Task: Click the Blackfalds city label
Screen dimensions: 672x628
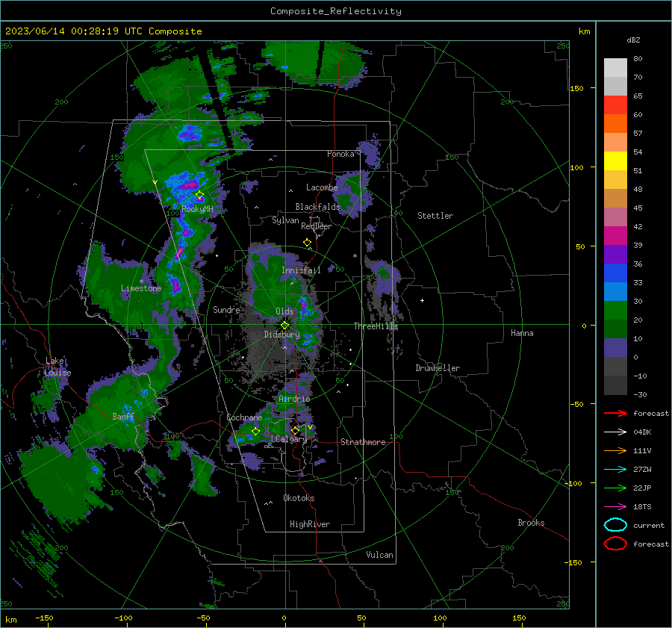Action: tap(317, 207)
